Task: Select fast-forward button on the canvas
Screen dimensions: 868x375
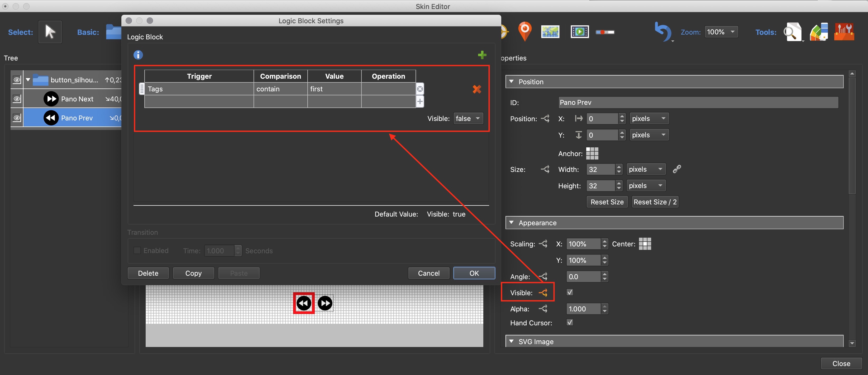Action: pyautogui.click(x=325, y=303)
